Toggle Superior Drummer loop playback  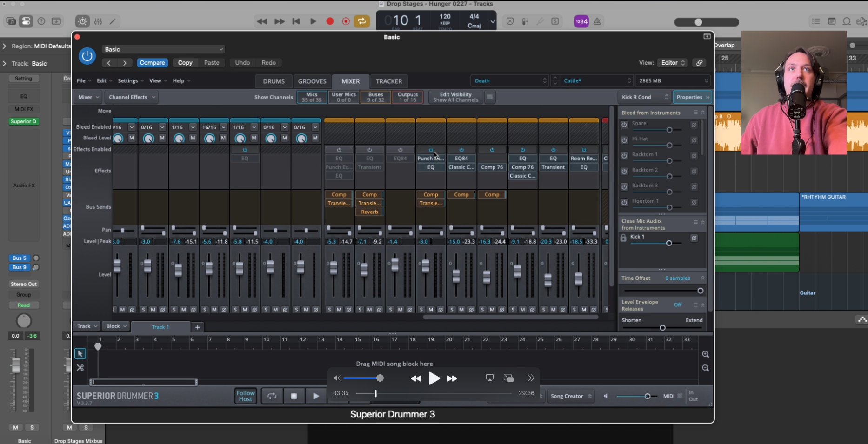coord(272,396)
